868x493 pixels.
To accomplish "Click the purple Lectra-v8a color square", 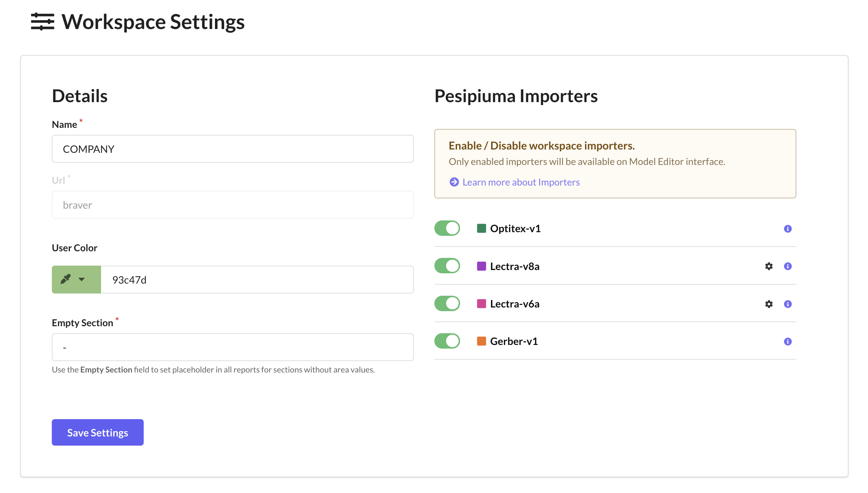I will point(481,266).
